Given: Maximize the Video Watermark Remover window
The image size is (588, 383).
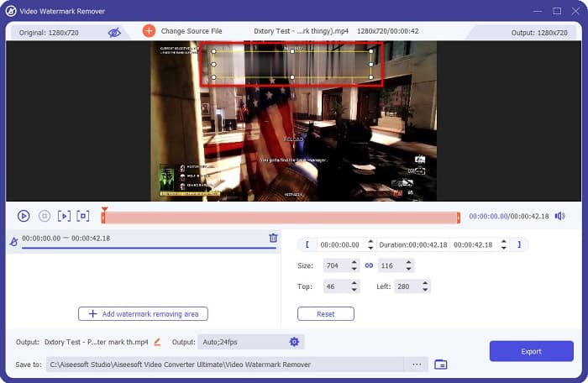Looking at the screenshot, I should (x=557, y=11).
